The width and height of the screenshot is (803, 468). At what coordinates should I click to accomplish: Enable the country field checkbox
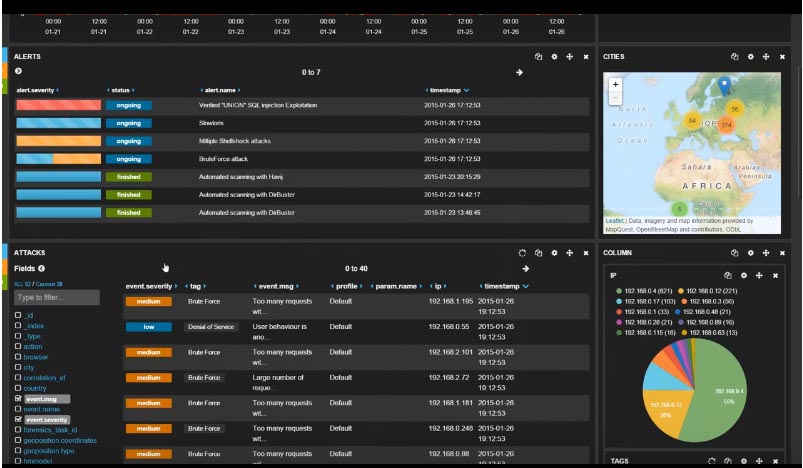click(x=18, y=388)
